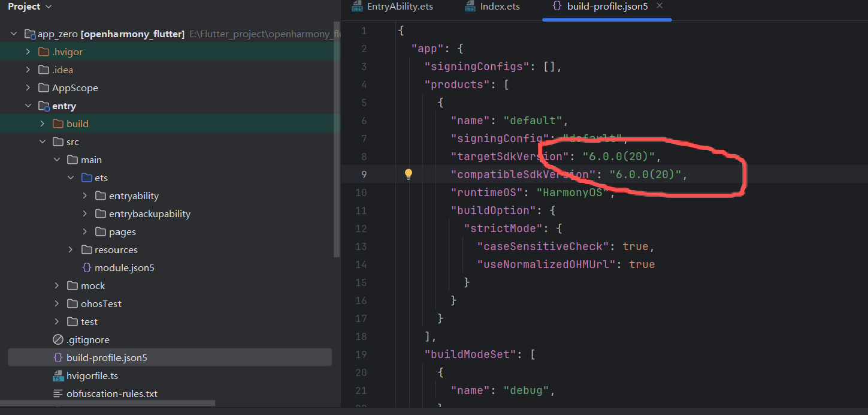This screenshot has width=868, height=415.
Task: Click the orange build folder icon
Action: click(x=58, y=124)
